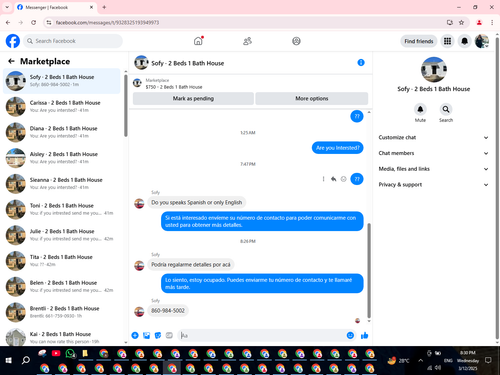Viewport: 500px width, 375px height.
Task: Open the Tita - 2 Beds 1 Bath House chat
Action: click(62, 260)
